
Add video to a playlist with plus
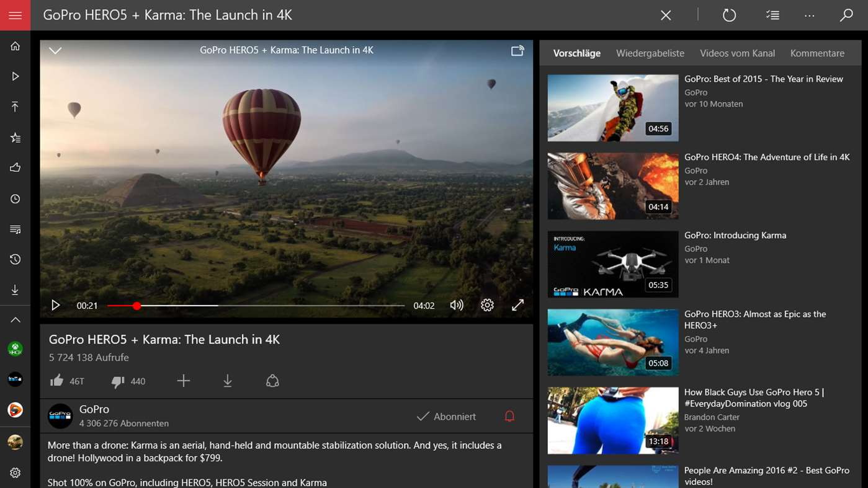[183, 381]
